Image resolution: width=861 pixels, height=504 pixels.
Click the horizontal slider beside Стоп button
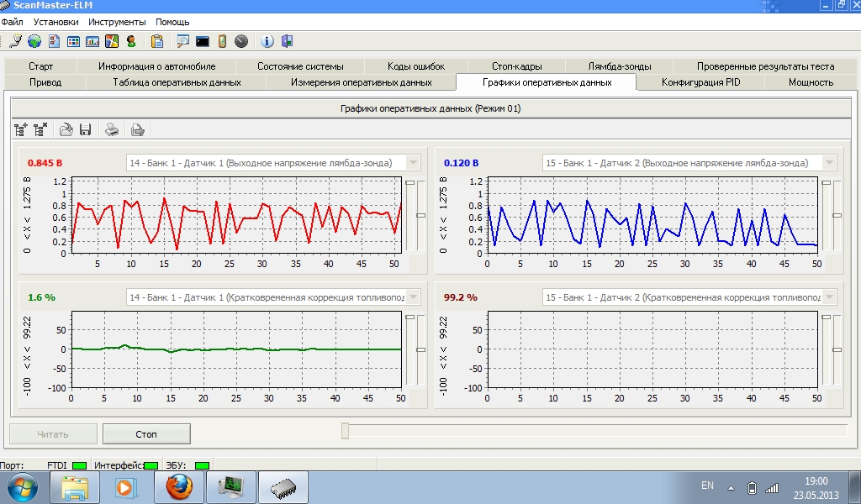(345, 432)
